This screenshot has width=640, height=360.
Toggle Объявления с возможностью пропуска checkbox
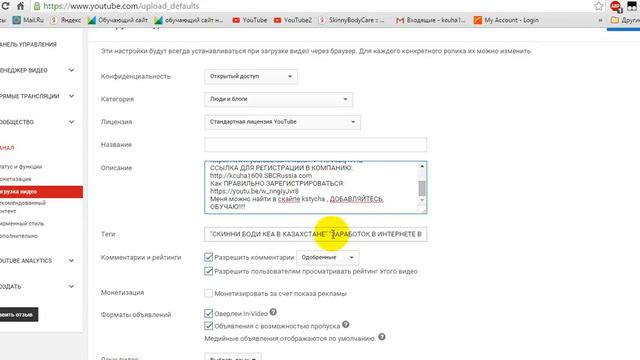209,326
